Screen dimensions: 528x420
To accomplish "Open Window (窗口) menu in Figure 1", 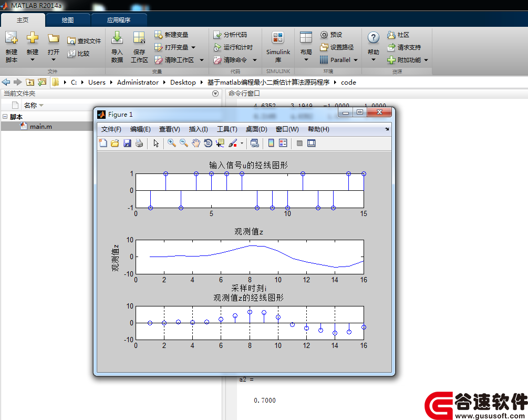I will (x=287, y=129).
